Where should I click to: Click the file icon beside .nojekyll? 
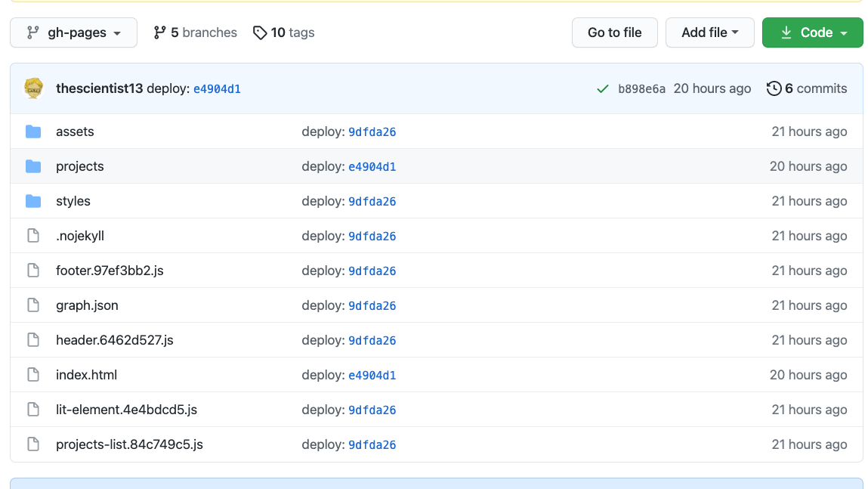coord(33,235)
